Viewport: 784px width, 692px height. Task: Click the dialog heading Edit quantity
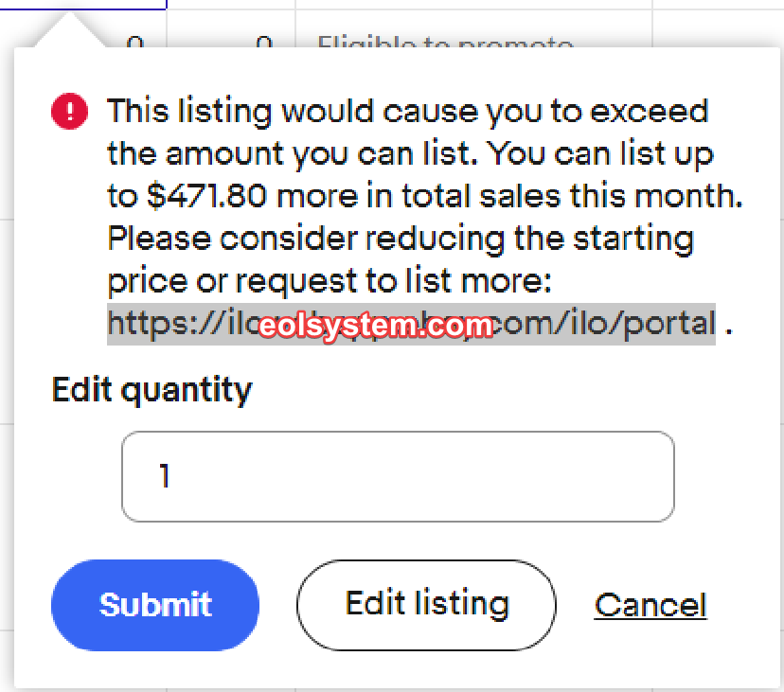click(151, 389)
